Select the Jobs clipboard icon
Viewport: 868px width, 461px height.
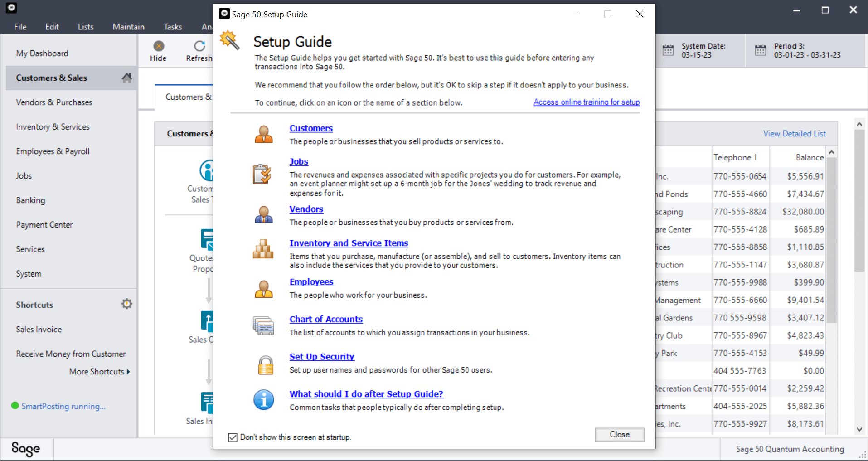pyautogui.click(x=262, y=174)
